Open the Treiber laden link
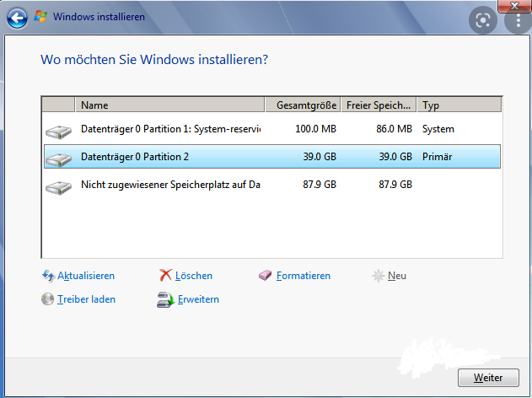This screenshot has height=398, width=532. pyautogui.click(x=86, y=299)
